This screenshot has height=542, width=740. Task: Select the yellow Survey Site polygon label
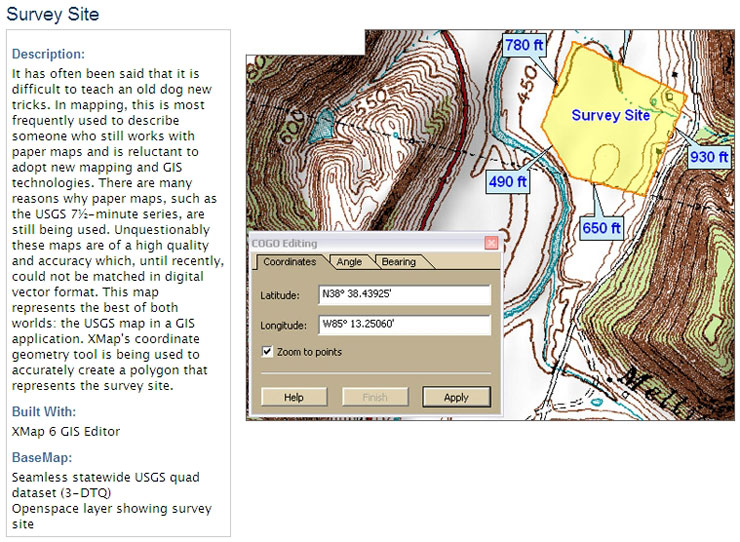pyautogui.click(x=611, y=115)
